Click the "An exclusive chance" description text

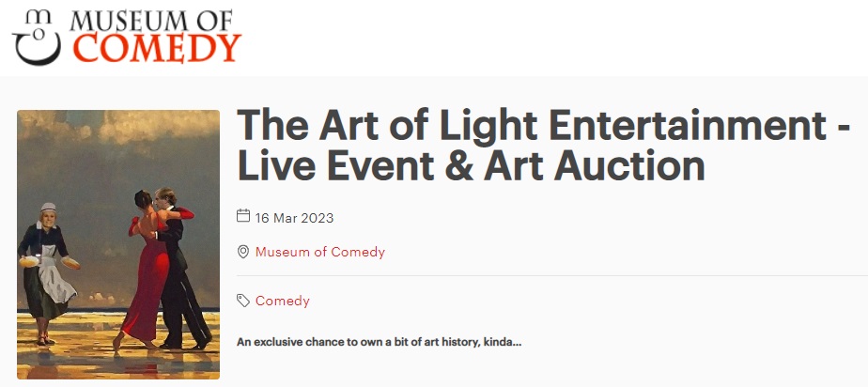pos(379,342)
